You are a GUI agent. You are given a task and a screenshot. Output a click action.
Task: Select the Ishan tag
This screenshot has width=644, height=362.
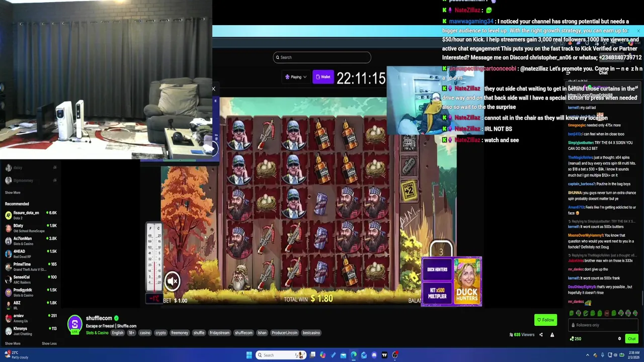point(262,333)
